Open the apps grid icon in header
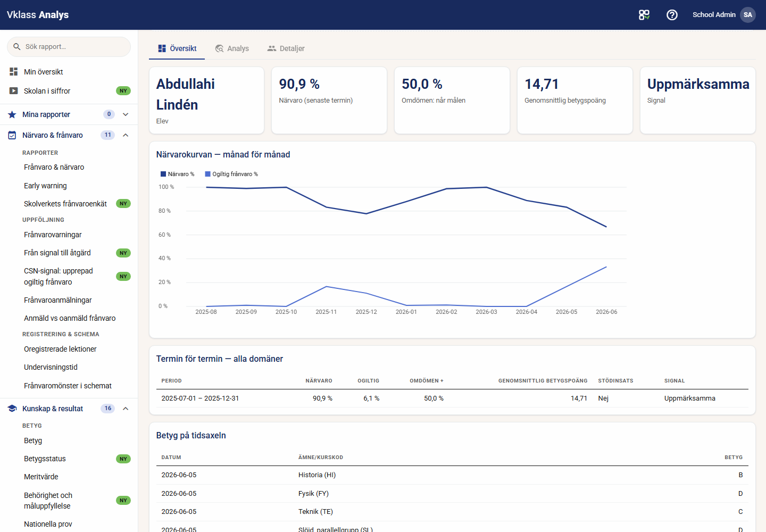This screenshot has height=532, width=766. (644, 15)
